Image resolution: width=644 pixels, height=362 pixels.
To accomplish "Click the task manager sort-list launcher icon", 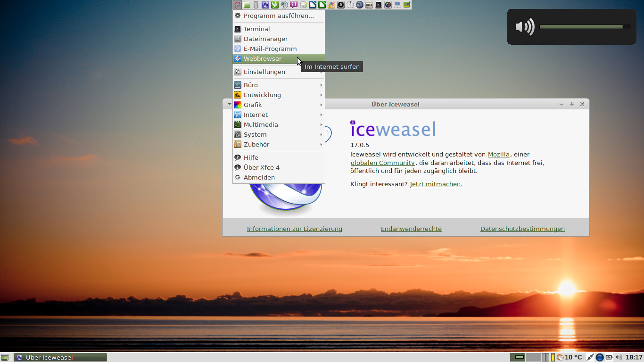I will tap(303, 5).
